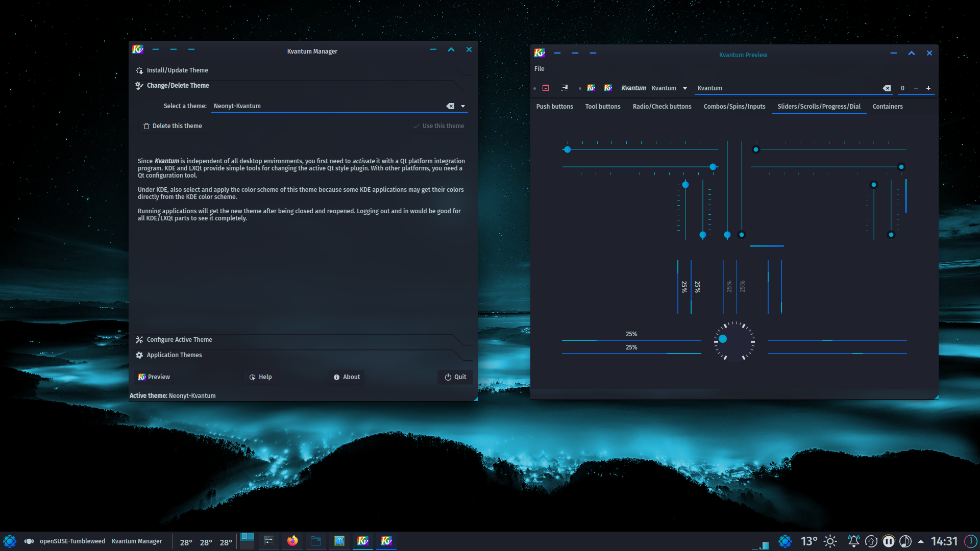The height and width of the screenshot is (551, 980).
Task: Decrease the spin box value with minus
Action: click(916, 88)
